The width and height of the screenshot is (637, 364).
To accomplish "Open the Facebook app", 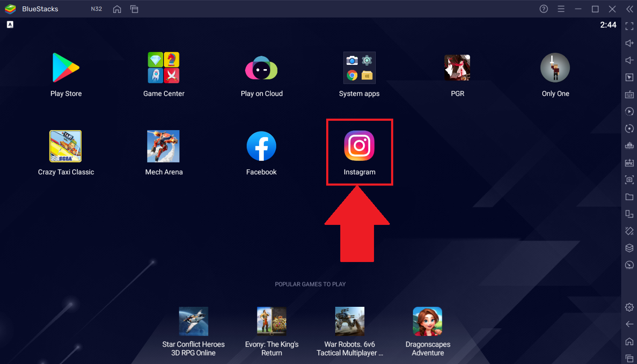I will click(261, 146).
